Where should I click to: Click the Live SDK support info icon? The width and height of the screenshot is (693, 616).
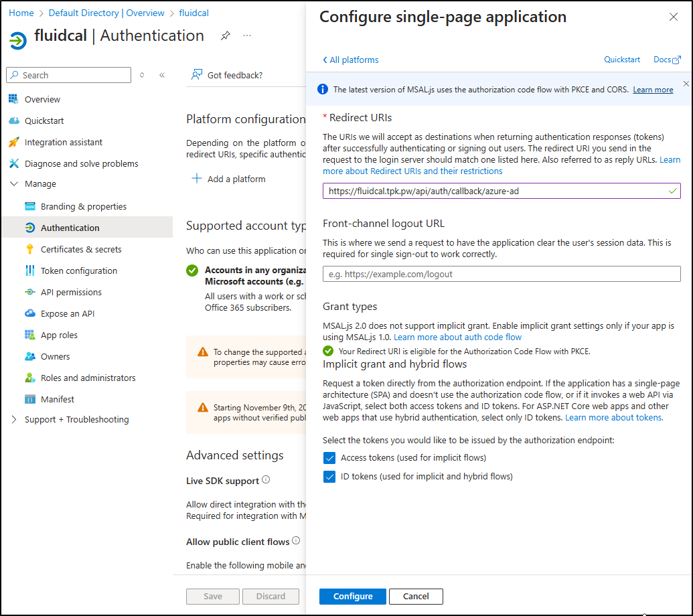tap(266, 479)
